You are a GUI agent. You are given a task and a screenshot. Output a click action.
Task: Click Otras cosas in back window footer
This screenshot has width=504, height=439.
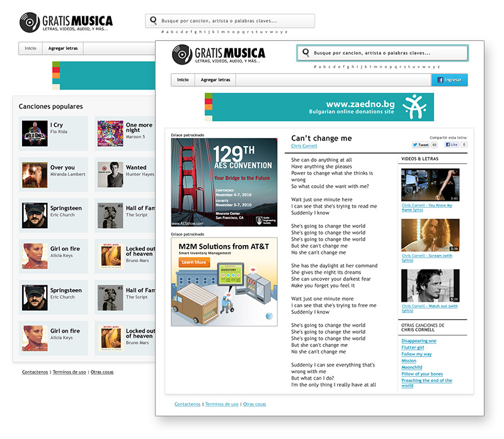pyautogui.click(x=102, y=372)
